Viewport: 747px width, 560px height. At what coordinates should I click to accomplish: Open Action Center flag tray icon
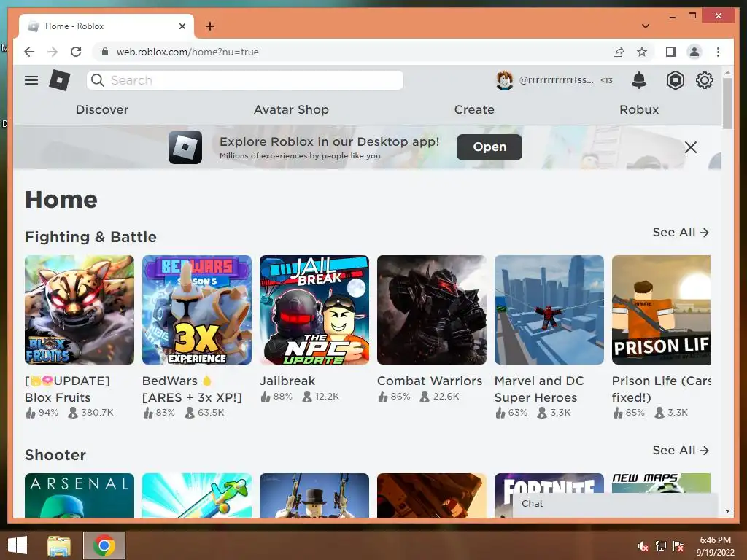point(678,546)
